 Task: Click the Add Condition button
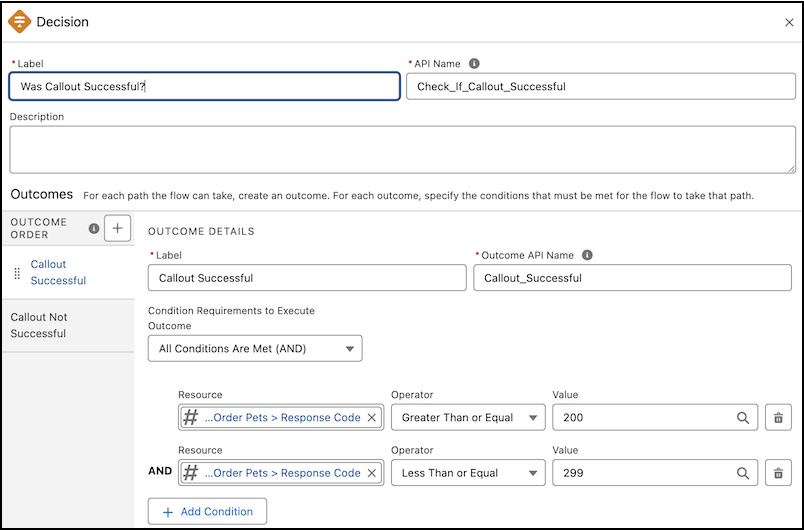click(207, 512)
